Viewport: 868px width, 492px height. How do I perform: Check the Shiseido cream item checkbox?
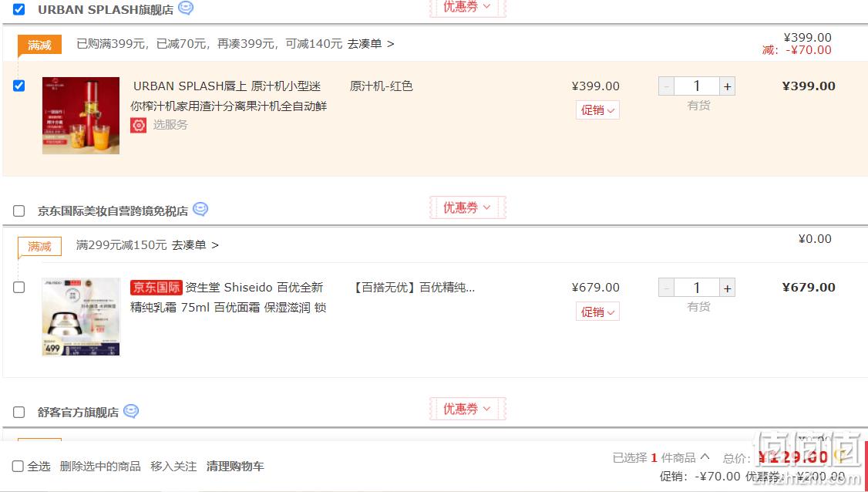19,288
